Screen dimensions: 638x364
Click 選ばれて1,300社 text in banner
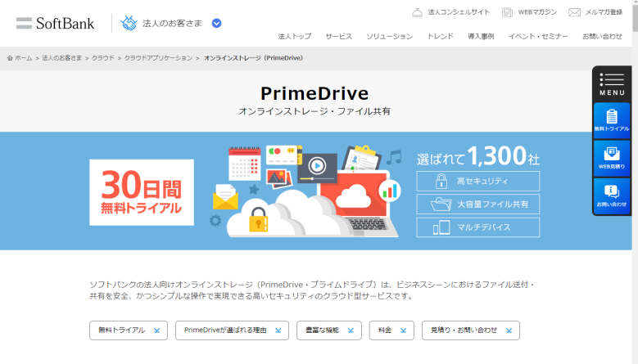click(478, 157)
